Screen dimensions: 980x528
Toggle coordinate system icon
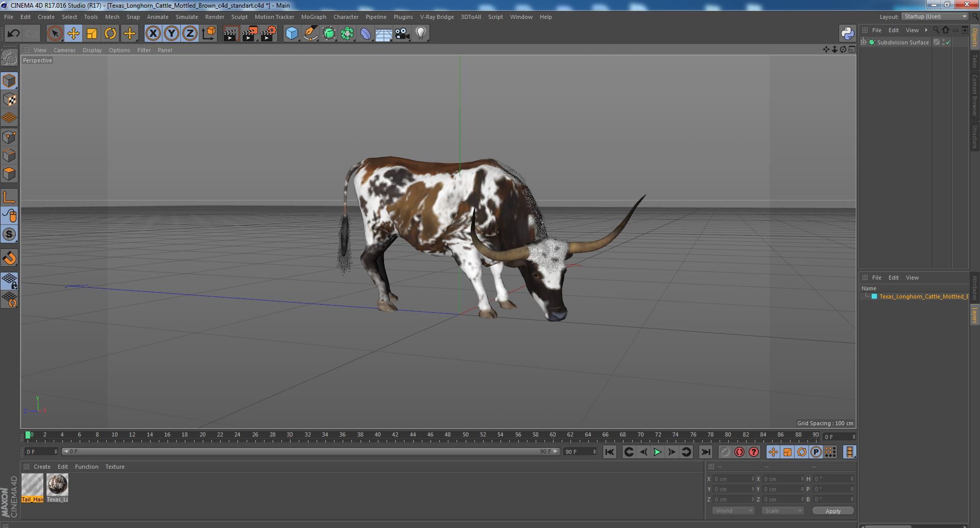point(209,34)
